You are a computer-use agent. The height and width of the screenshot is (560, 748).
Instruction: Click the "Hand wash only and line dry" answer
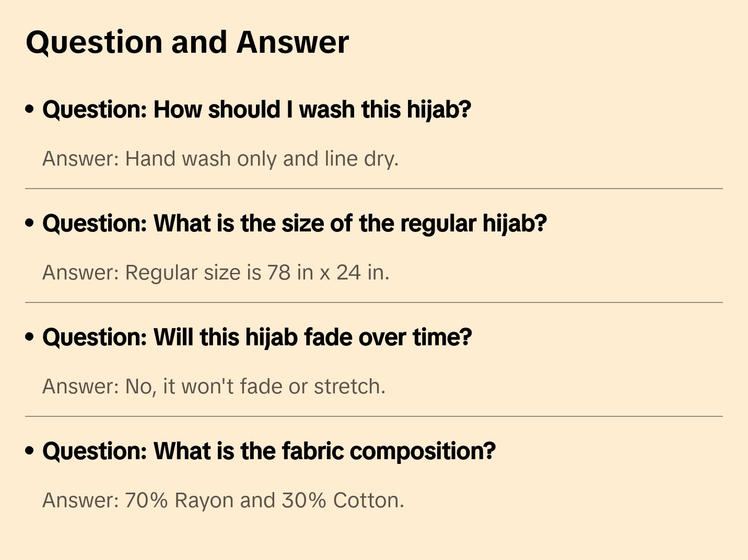(x=220, y=159)
